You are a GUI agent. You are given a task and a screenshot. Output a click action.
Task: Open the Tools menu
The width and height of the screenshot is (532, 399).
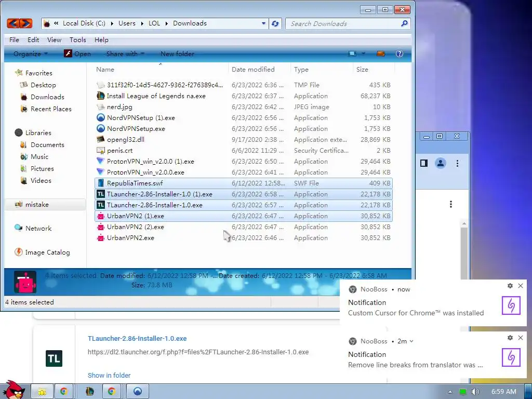(78, 39)
